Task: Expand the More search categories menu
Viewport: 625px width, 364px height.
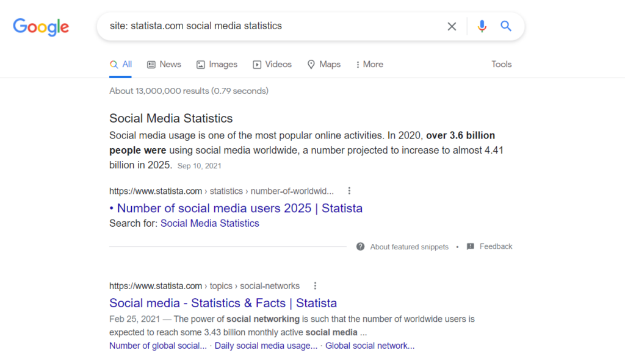Action: 369,64
